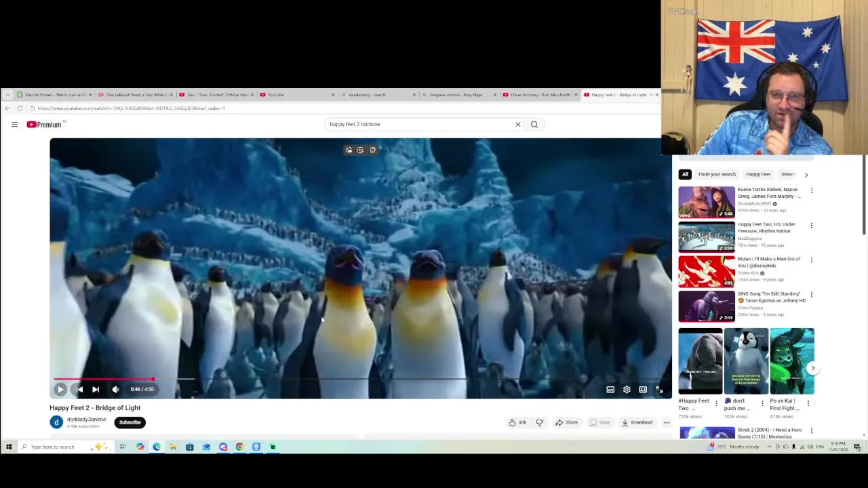Subscribe to darklady3anime channel

point(130,422)
